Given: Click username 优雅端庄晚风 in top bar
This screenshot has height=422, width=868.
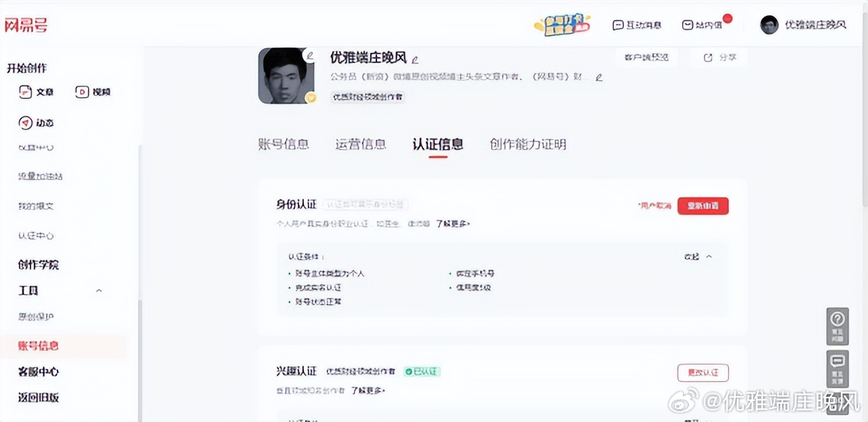Looking at the screenshot, I should [816, 25].
